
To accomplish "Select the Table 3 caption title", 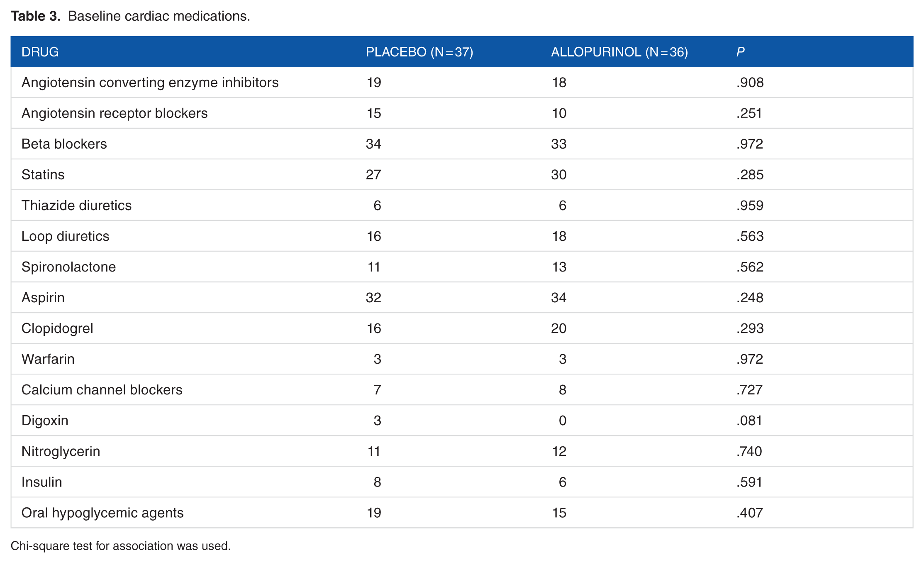I will [130, 16].
